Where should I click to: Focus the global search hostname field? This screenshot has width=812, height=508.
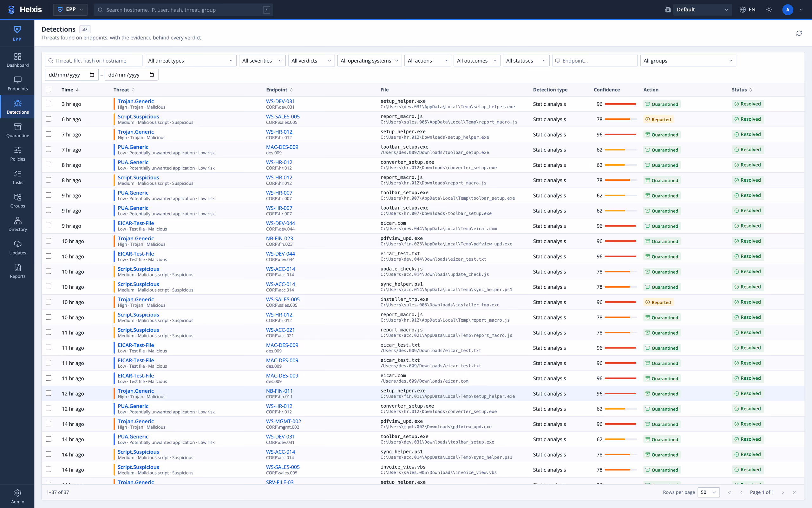click(x=183, y=10)
